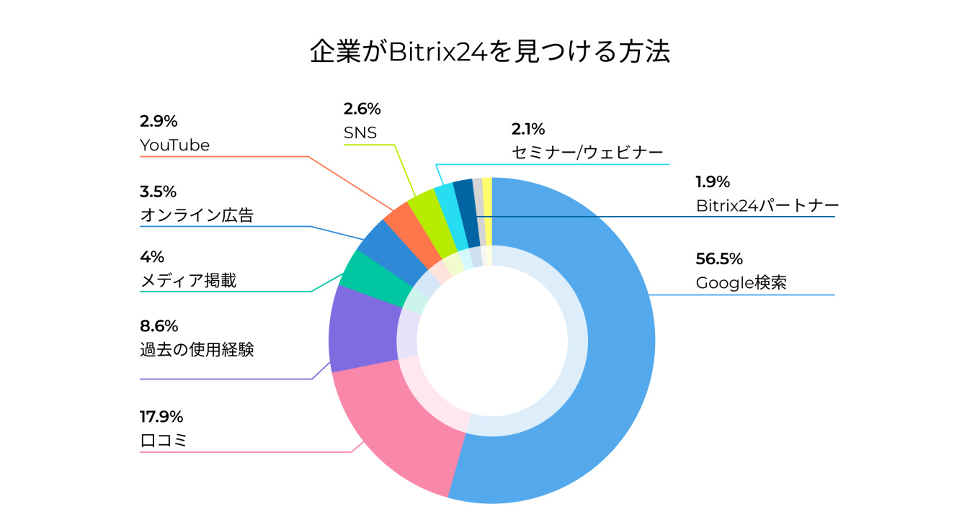Click the オンライン広告 label

tap(196, 215)
